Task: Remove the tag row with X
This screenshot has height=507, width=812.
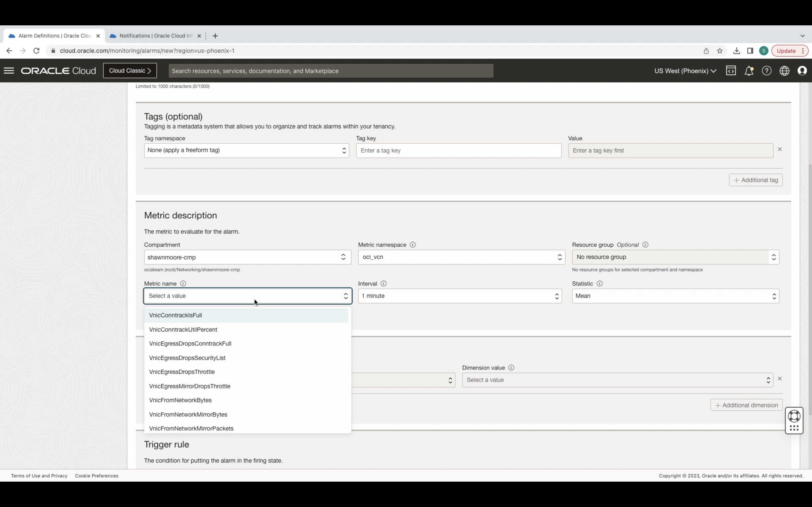Action: (x=780, y=149)
